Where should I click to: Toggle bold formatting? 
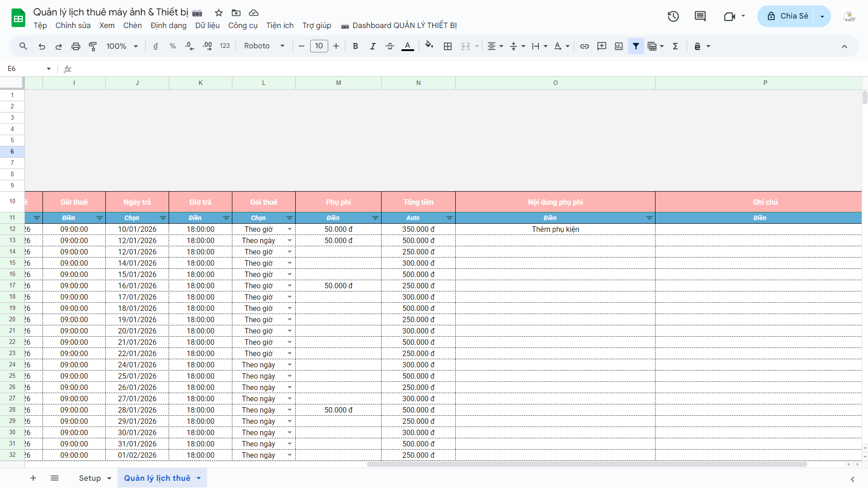[355, 46]
